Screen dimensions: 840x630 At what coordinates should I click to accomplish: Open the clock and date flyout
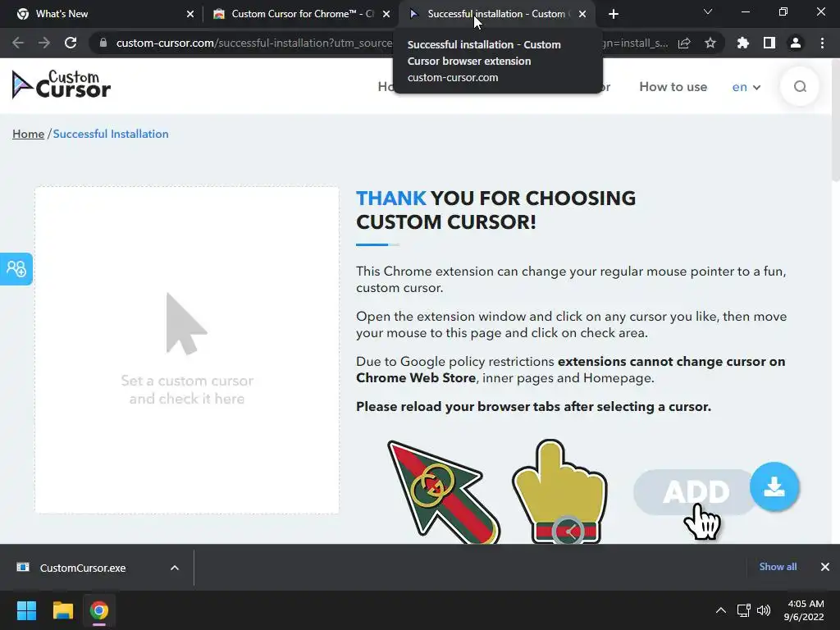click(804, 610)
